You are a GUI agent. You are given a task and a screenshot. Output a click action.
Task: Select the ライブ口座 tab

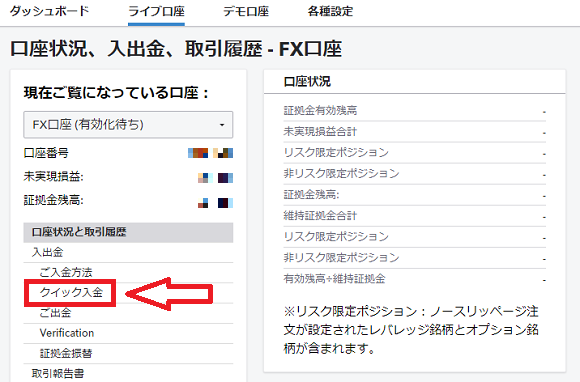(x=156, y=12)
